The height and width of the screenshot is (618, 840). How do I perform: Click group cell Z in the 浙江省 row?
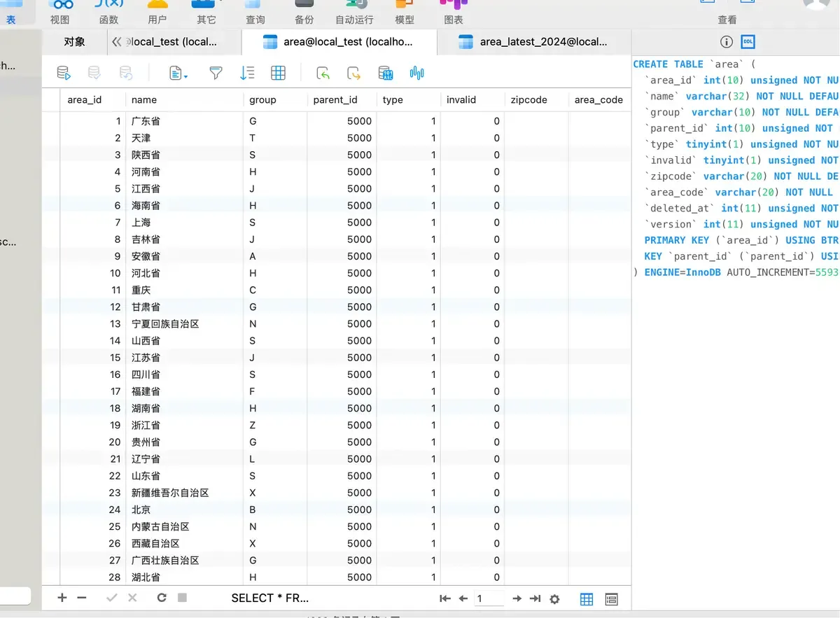(x=275, y=425)
